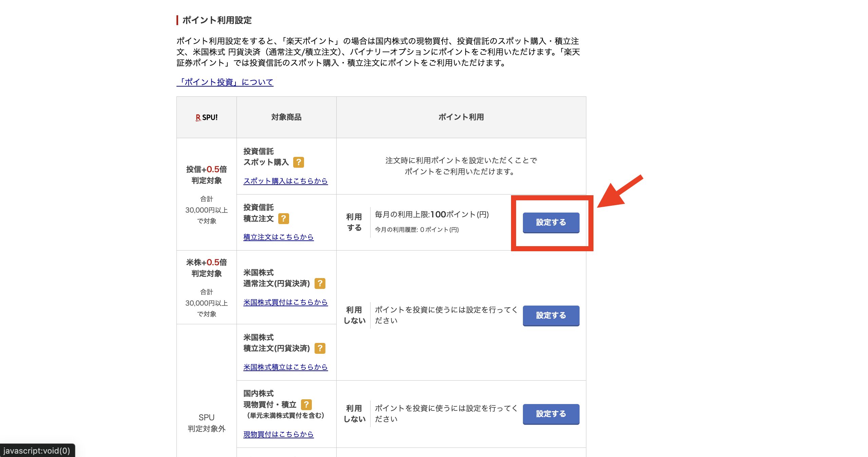
Task: Click the R SPU! logo link
Action: tap(206, 117)
